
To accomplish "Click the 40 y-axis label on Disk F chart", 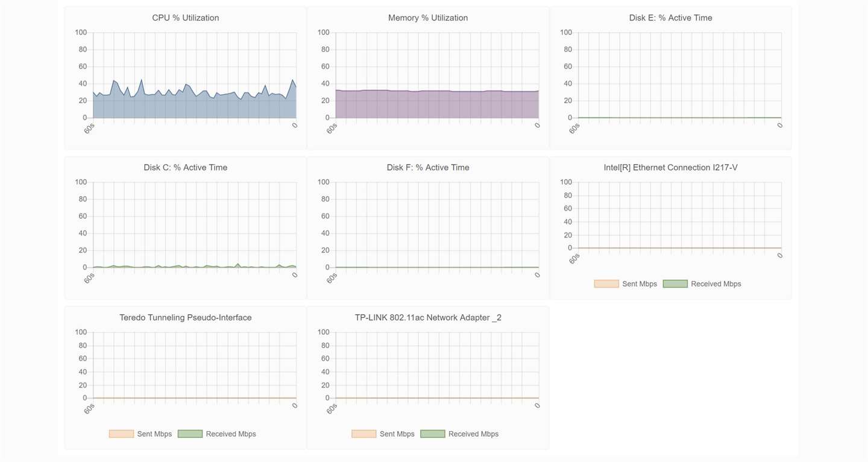I will click(x=324, y=233).
